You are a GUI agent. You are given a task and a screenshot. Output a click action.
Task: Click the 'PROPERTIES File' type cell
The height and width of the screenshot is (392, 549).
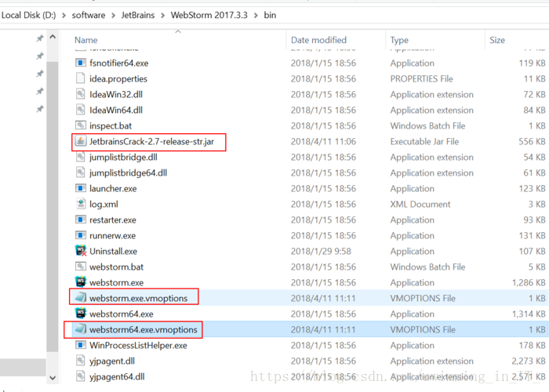(x=421, y=78)
